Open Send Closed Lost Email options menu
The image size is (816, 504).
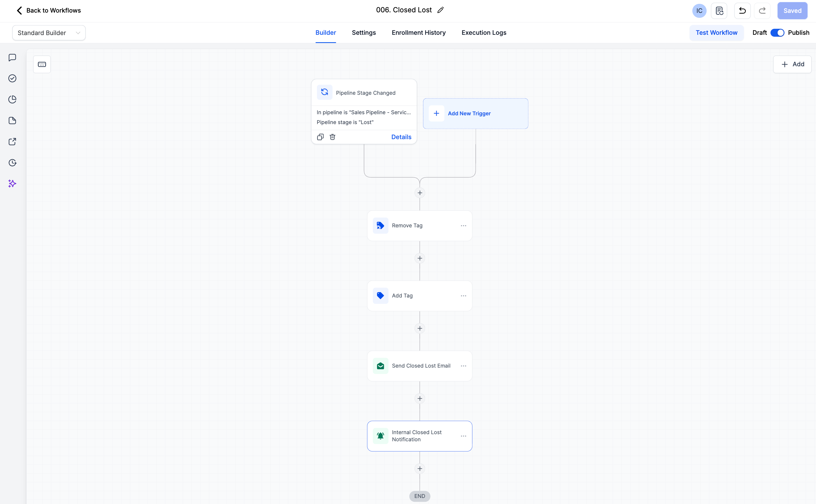pos(463,366)
